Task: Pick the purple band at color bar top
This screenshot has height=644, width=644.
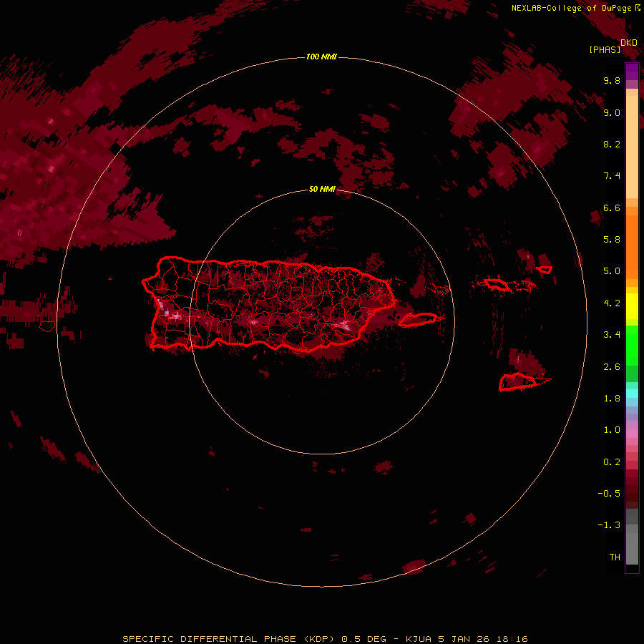Action: 632,72
